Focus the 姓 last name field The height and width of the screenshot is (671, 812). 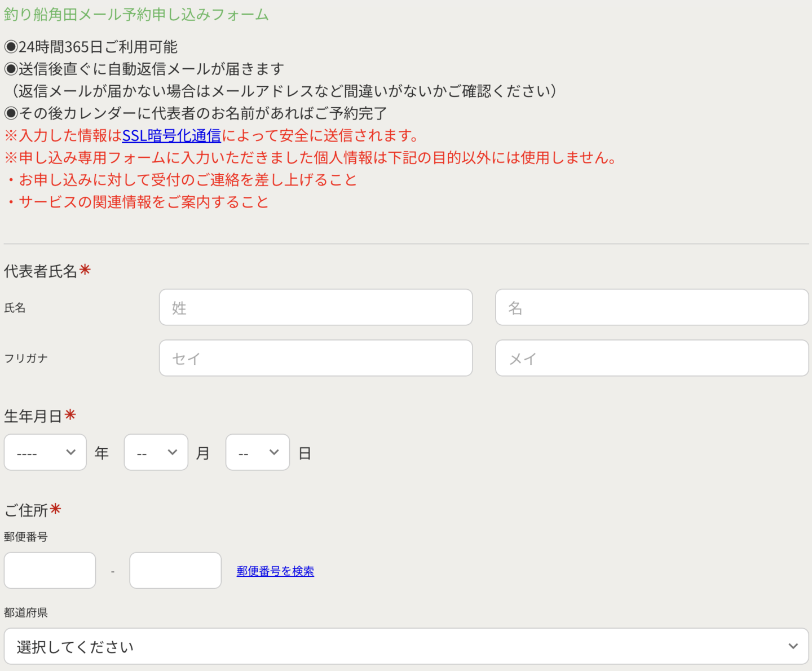[x=316, y=307]
